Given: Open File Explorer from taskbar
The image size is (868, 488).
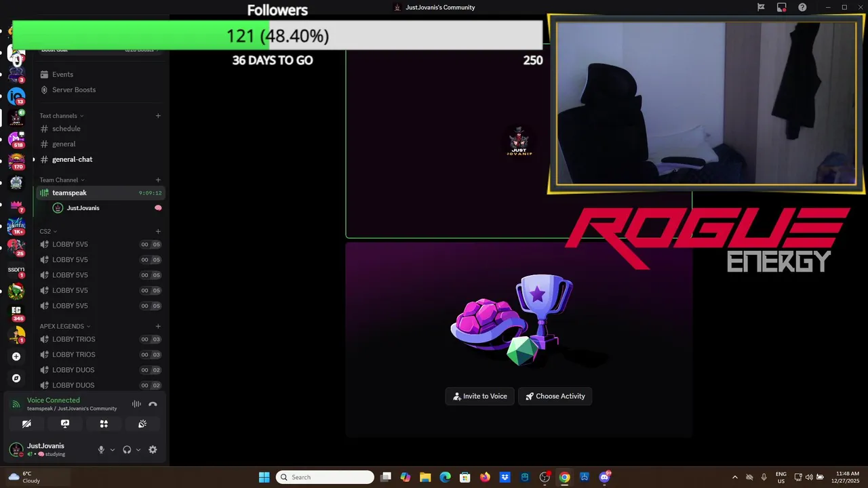Looking at the screenshot, I should coord(425,477).
